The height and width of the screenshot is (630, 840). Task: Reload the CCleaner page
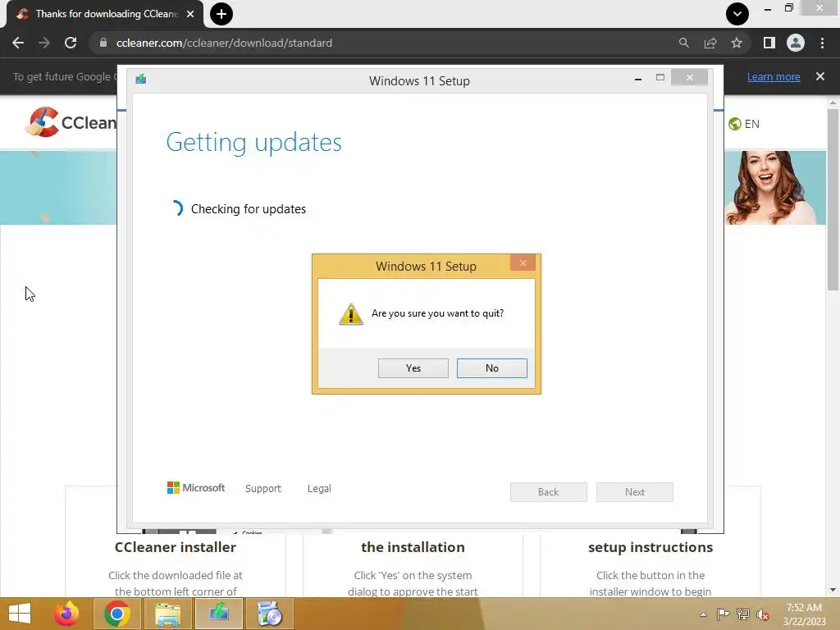point(71,43)
